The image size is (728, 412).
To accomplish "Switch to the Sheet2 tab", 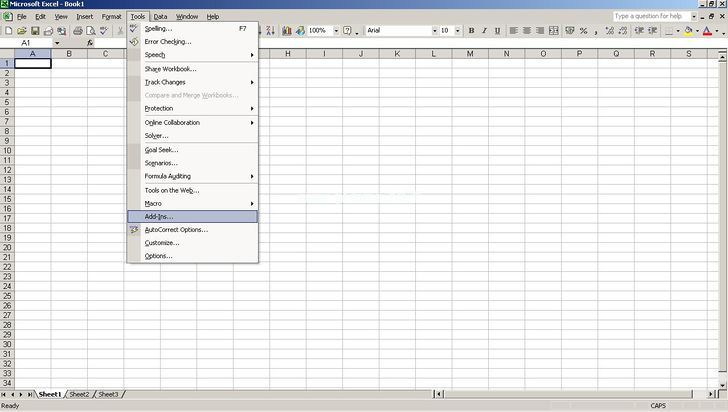I will tap(80, 394).
